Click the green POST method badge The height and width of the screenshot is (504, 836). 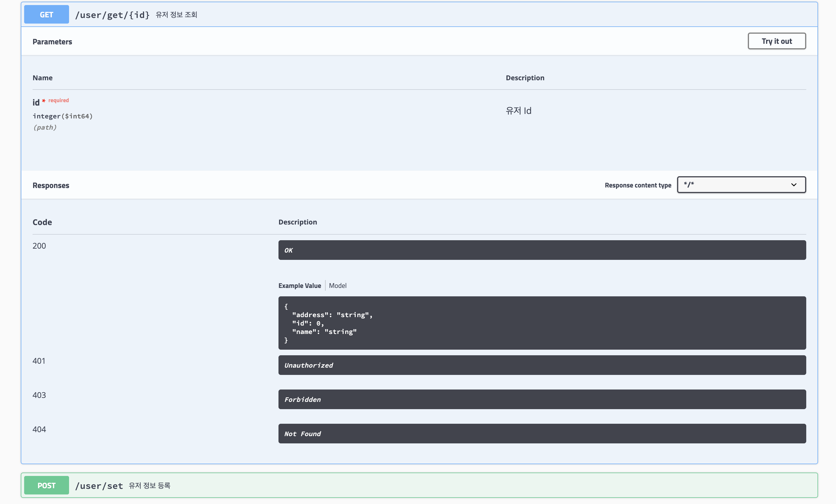[47, 485]
